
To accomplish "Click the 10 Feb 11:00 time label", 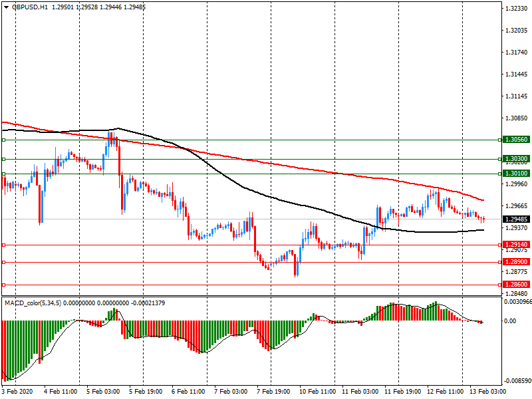I will (318, 392).
